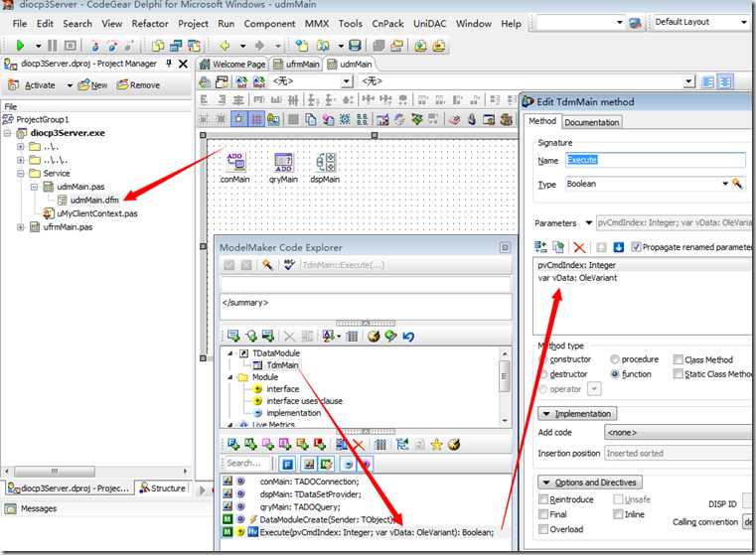This screenshot has height=555, width=756.
Task: Collapse the udmMain.pas tree node
Action: tap(34, 187)
